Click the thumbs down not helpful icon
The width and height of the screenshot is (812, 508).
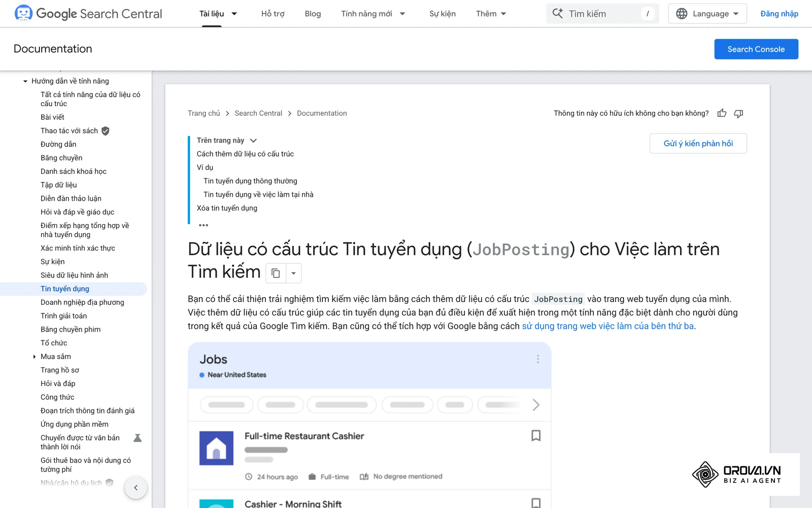[738, 113]
